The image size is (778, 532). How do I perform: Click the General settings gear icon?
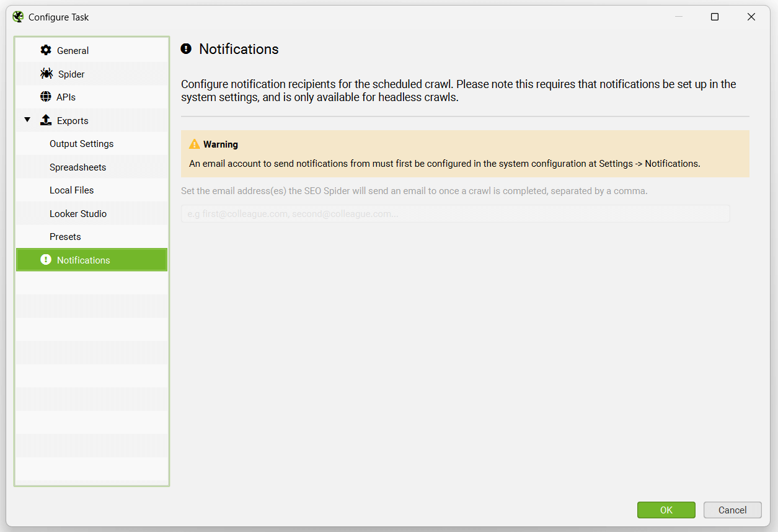click(x=46, y=50)
